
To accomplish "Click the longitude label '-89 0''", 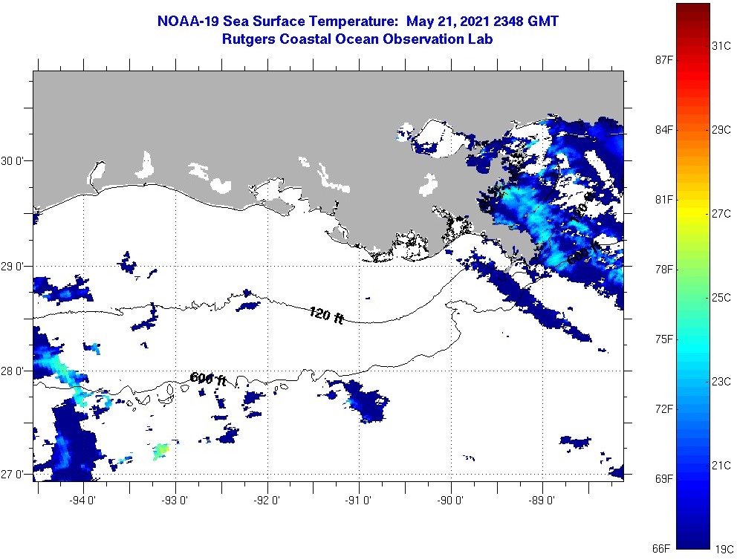I will coord(542,501).
